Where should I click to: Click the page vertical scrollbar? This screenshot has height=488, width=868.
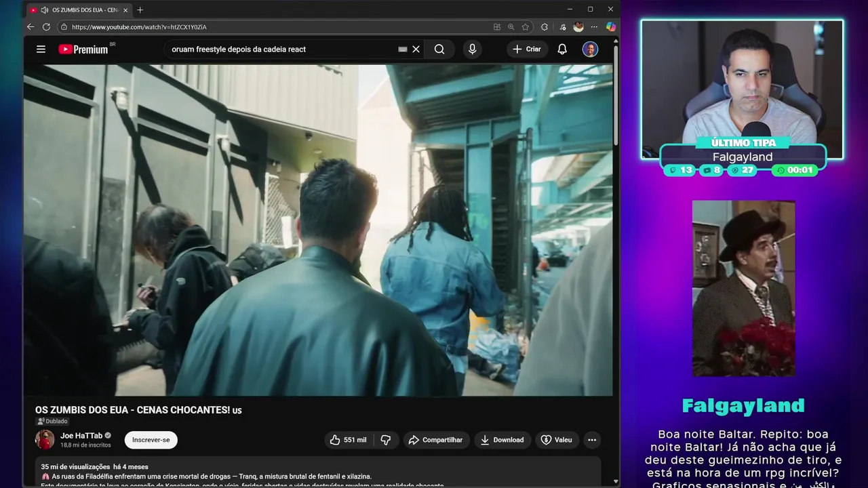pyautogui.click(x=616, y=95)
